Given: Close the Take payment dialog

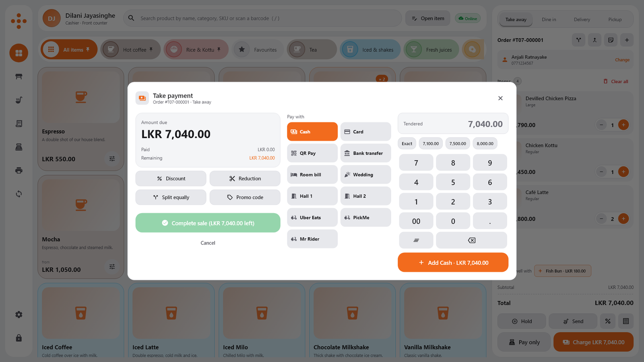Looking at the screenshot, I should pos(500,98).
